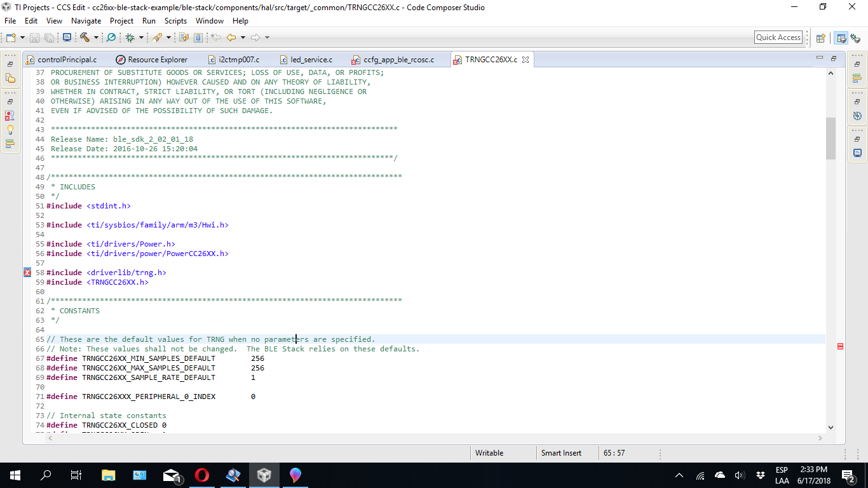The image size is (868, 488).
Task: Click the Forward navigation arrow
Action: coord(255,37)
